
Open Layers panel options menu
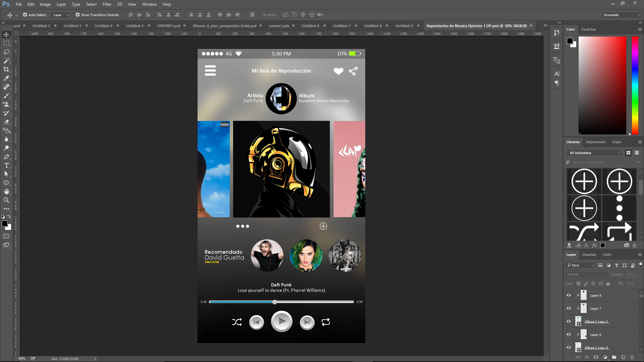pos(640,255)
